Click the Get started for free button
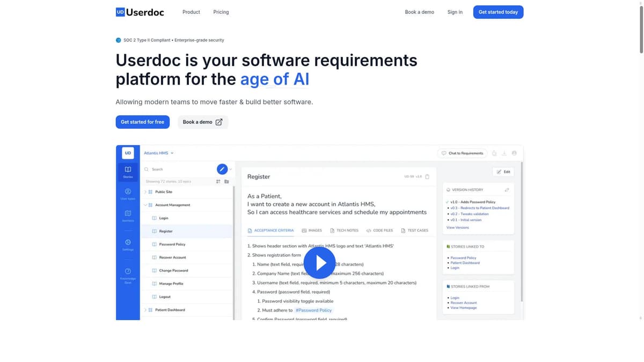 [142, 122]
